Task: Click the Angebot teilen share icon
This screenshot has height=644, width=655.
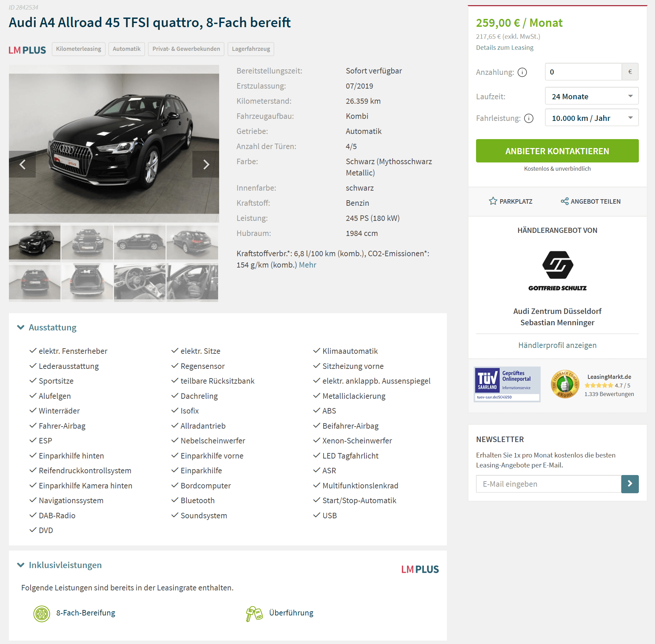Action: [564, 201]
